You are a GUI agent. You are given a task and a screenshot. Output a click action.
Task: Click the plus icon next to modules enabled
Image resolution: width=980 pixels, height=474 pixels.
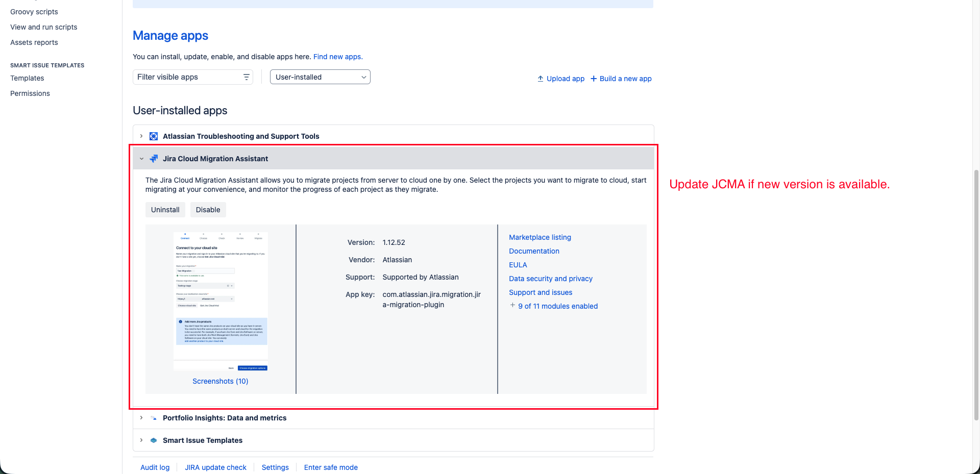[512, 305]
